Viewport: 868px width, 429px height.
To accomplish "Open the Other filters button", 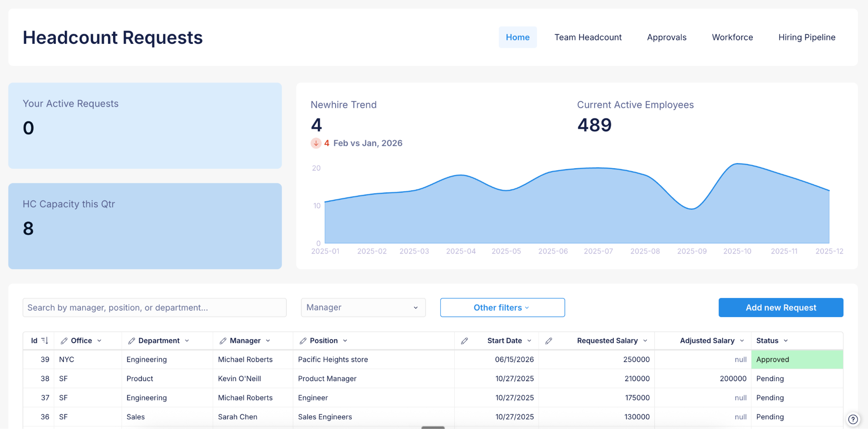I will (x=502, y=307).
